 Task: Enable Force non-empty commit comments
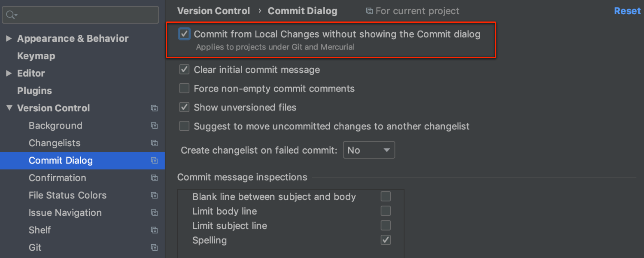click(x=184, y=88)
